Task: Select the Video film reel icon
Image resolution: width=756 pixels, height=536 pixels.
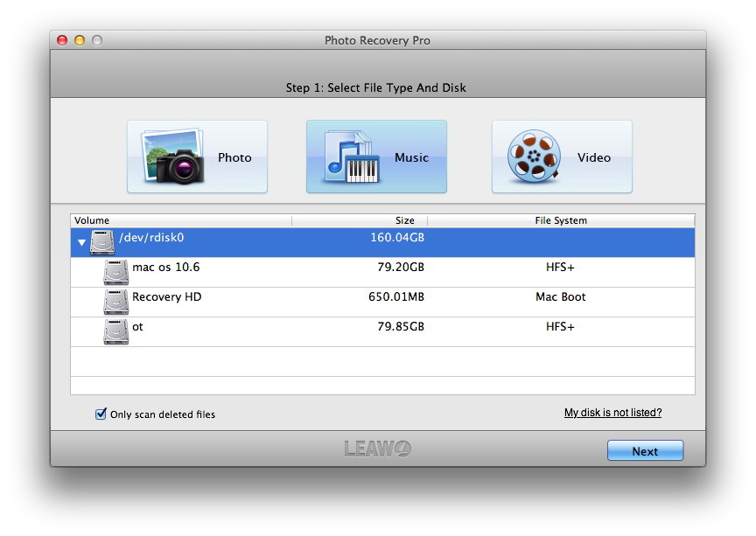Action: (533, 157)
